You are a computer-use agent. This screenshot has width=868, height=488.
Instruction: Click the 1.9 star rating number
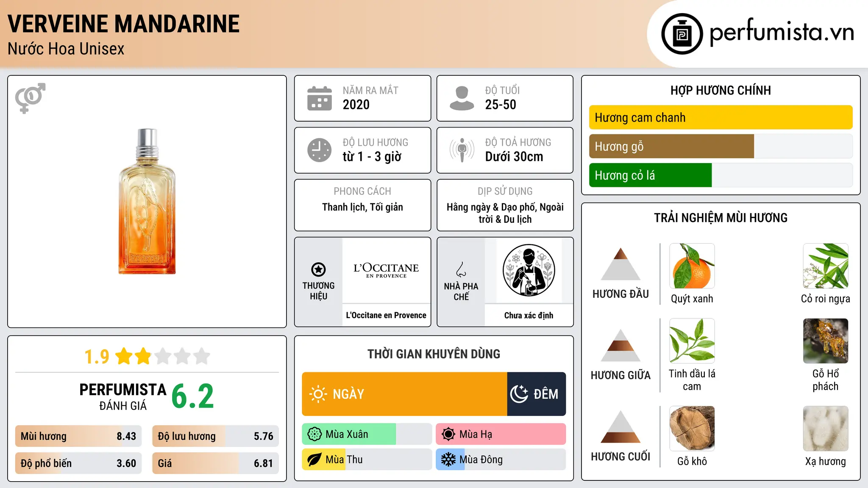pos(97,357)
